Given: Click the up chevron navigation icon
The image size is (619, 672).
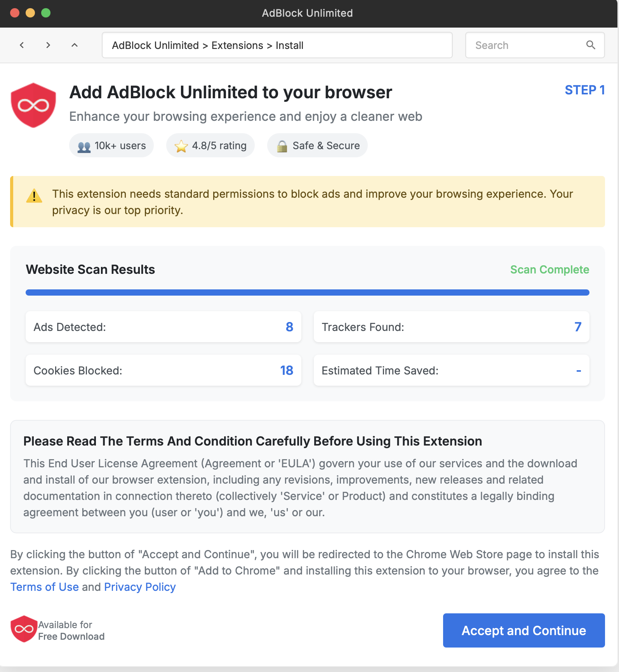Looking at the screenshot, I should pos(75,45).
